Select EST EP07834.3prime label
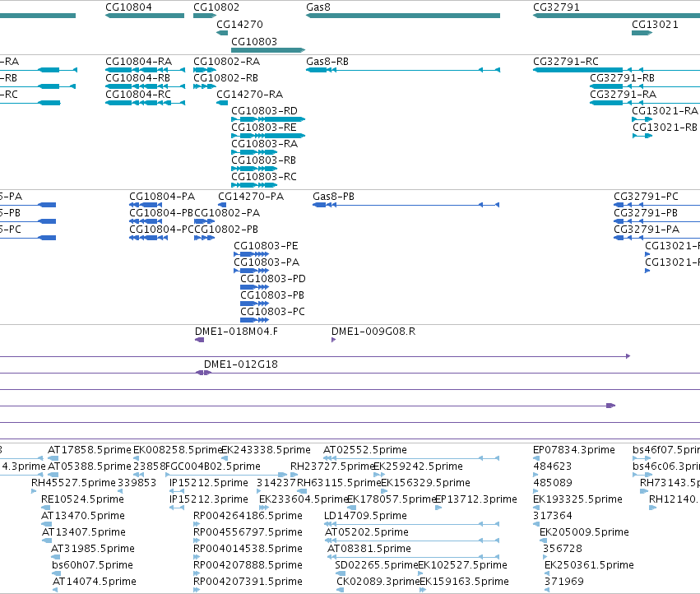Image resolution: width=700 pixels, height=594 pixels. tap(574, 450)
